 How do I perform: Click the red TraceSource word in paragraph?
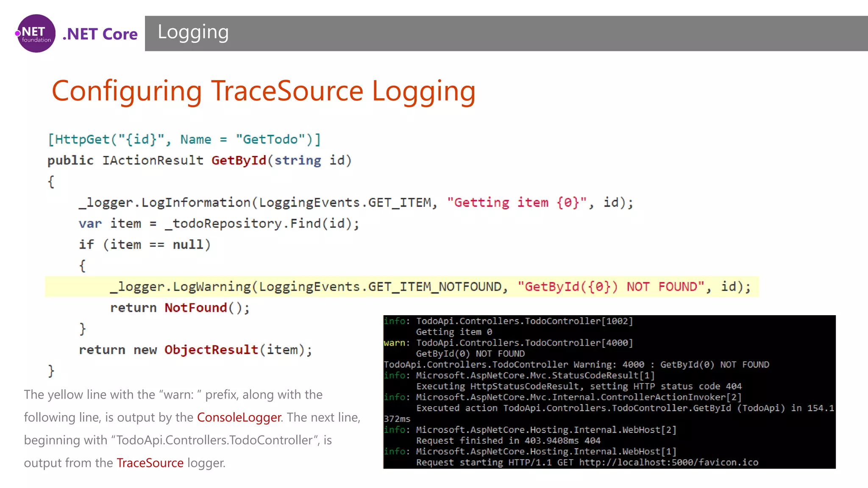[150, 463]
